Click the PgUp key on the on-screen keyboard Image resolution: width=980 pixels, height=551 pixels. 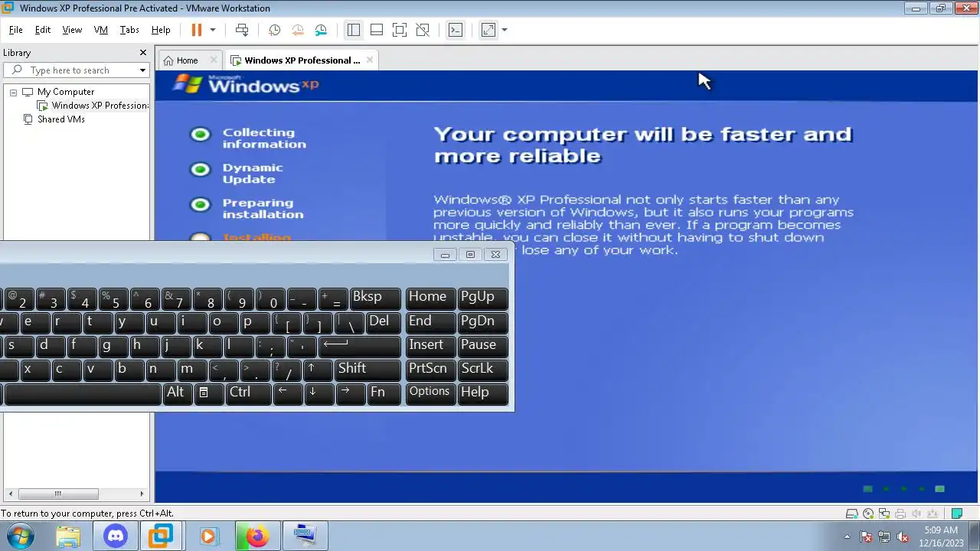coord(483,298)
